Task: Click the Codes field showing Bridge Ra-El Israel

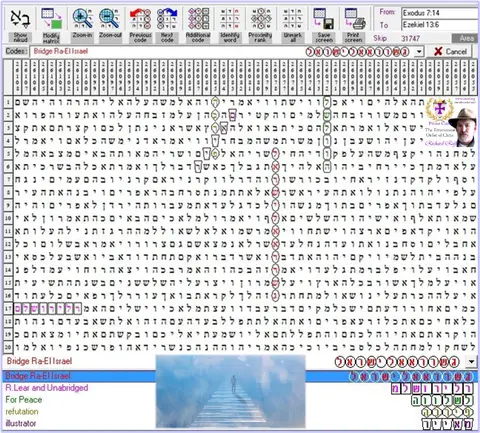Action: coord(222,52)
